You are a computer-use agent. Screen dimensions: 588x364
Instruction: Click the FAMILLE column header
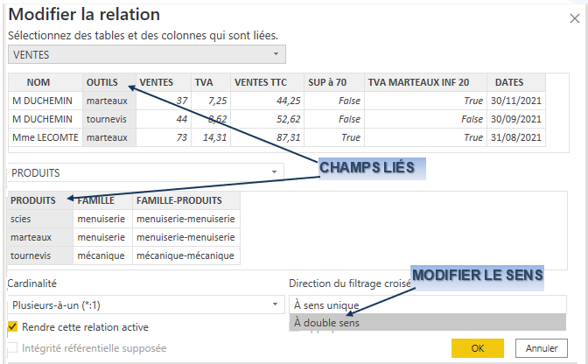point(96,200)
